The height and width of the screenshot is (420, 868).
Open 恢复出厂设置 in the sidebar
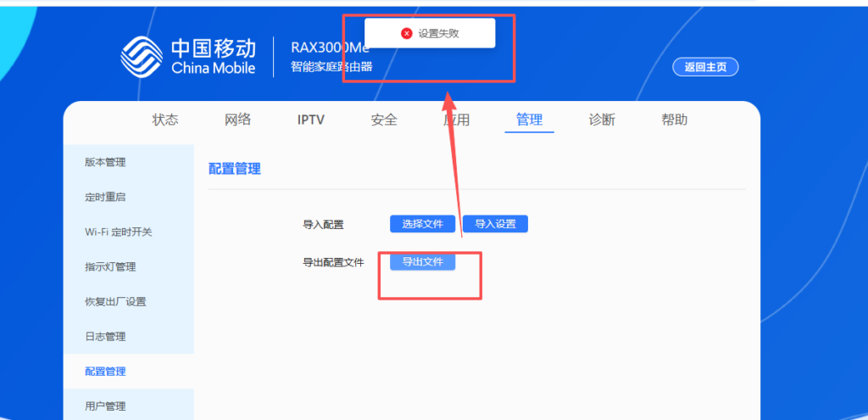[129, 302]
